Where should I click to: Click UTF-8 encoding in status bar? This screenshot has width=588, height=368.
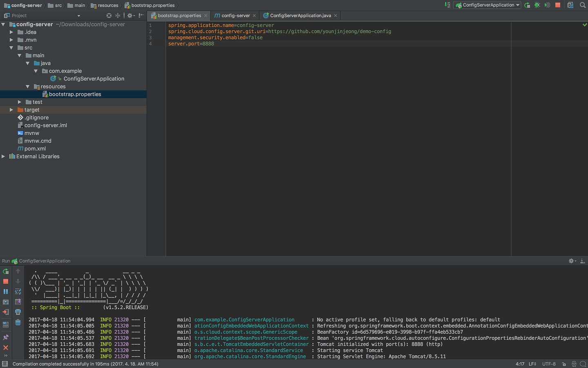point(549,364)
